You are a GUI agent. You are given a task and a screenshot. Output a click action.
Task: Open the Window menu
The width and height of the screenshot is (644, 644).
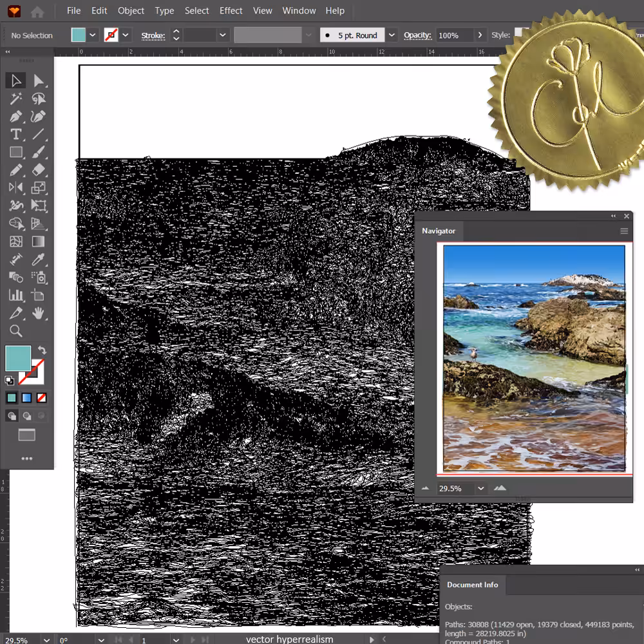tap(299, 11)
